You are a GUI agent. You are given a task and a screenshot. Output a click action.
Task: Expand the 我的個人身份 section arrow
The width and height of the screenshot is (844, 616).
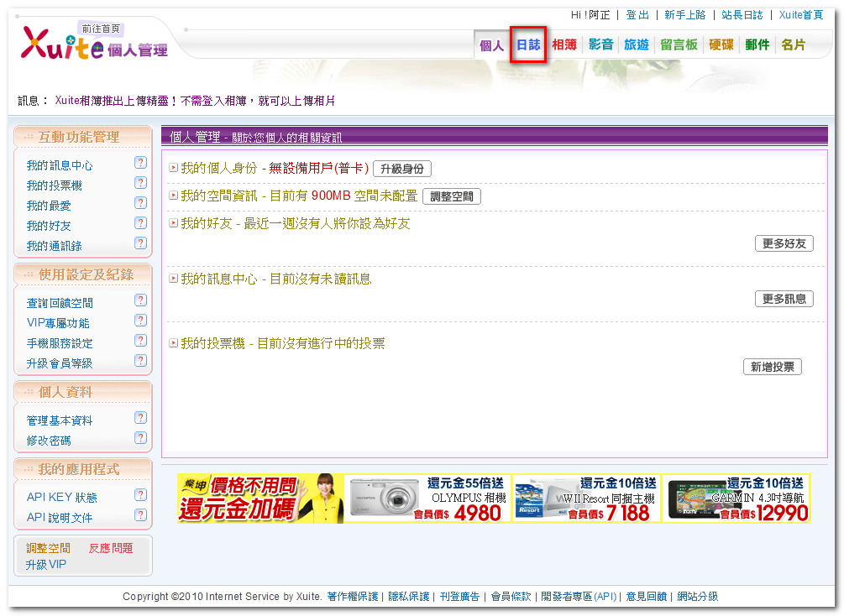click(173, 168)
